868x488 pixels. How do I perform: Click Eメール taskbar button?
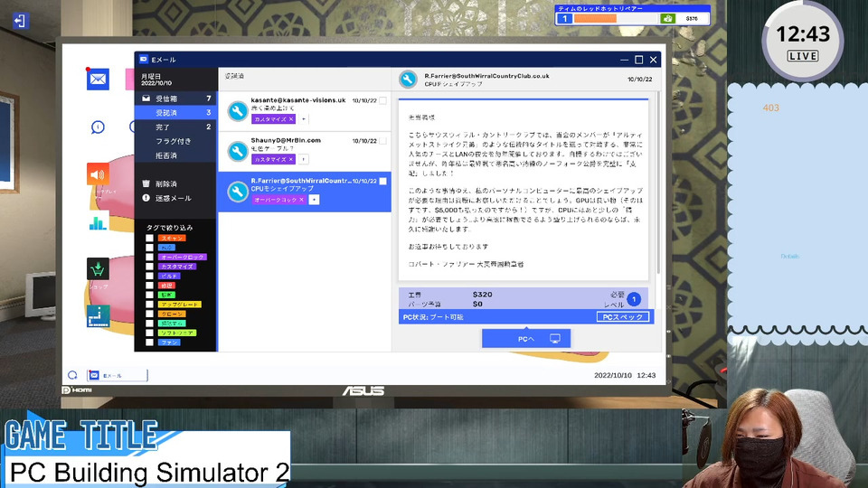(x=118, y=375)
